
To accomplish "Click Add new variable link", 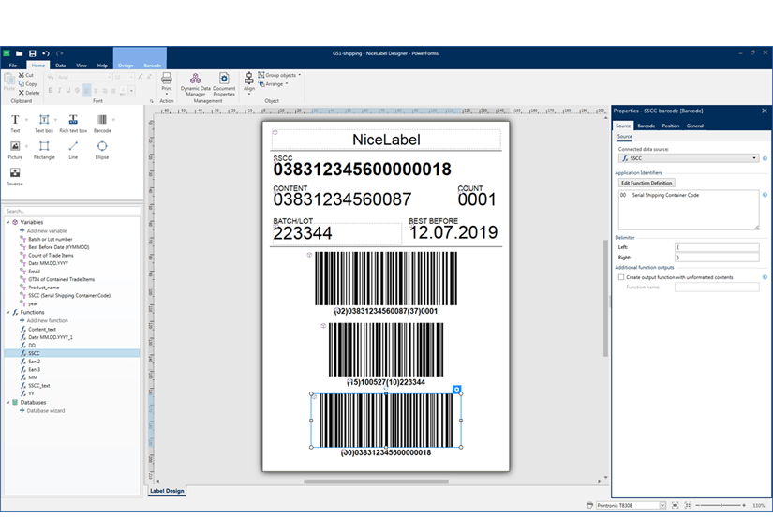I will click(x=46, y=230).
